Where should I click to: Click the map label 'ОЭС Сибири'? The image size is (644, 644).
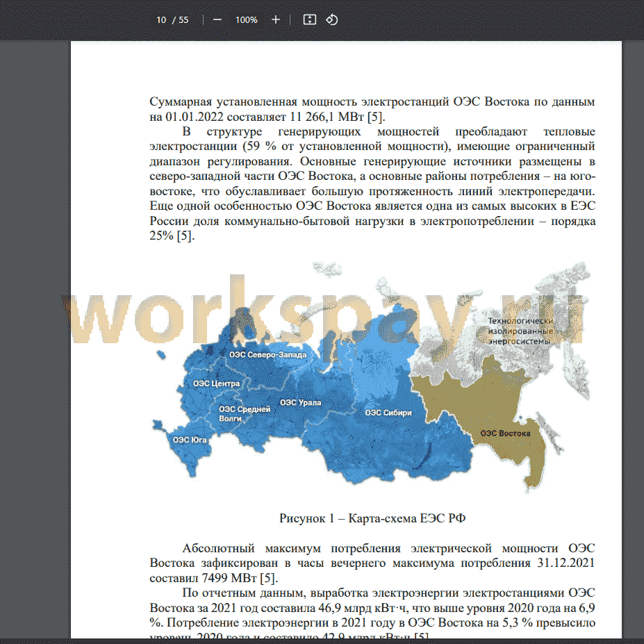(388, 413)
